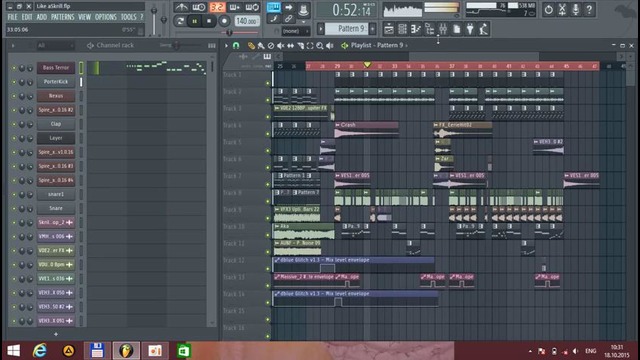Screen dimensions: 640x360
Task: Toggle typing keyboard to piano icon
Action: 273,7
